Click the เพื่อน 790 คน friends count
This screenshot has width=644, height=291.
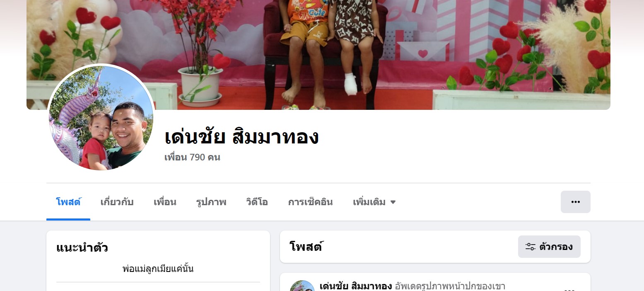[192, 158]
